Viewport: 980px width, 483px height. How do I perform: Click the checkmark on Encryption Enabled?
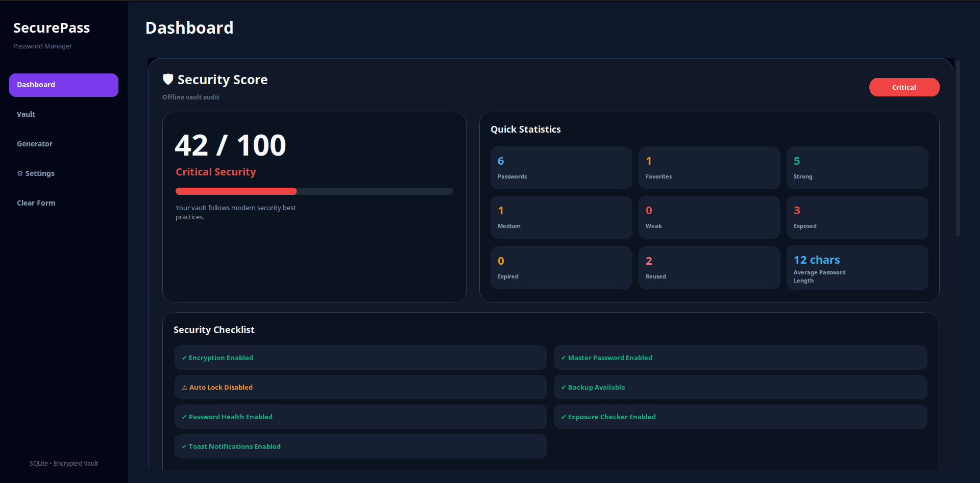184,358
